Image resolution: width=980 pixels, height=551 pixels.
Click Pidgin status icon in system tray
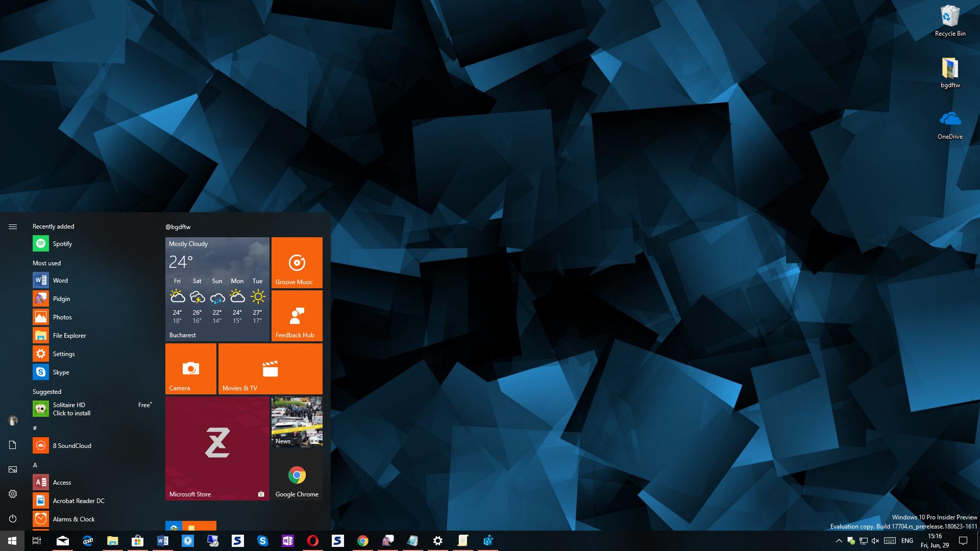(851, 541)
